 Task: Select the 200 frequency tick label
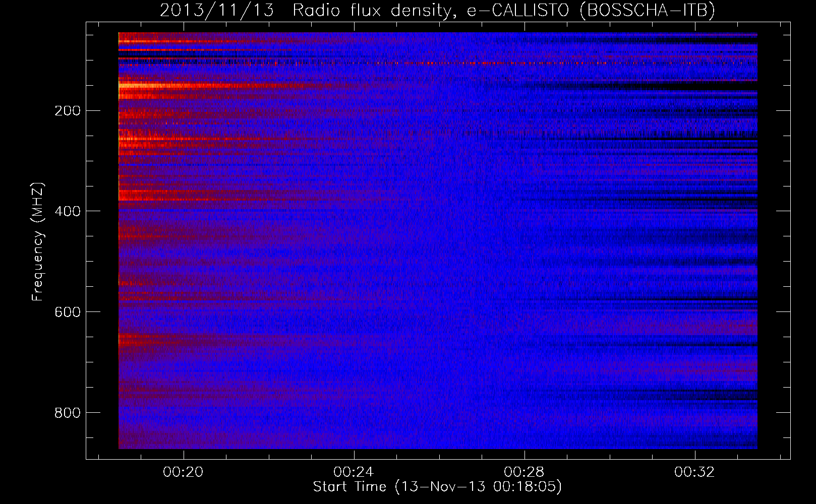tap(68, 110)
